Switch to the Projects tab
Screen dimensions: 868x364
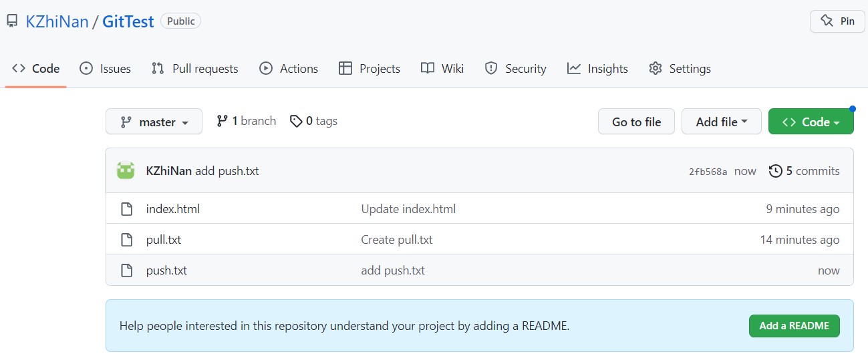tap(370, 68)
